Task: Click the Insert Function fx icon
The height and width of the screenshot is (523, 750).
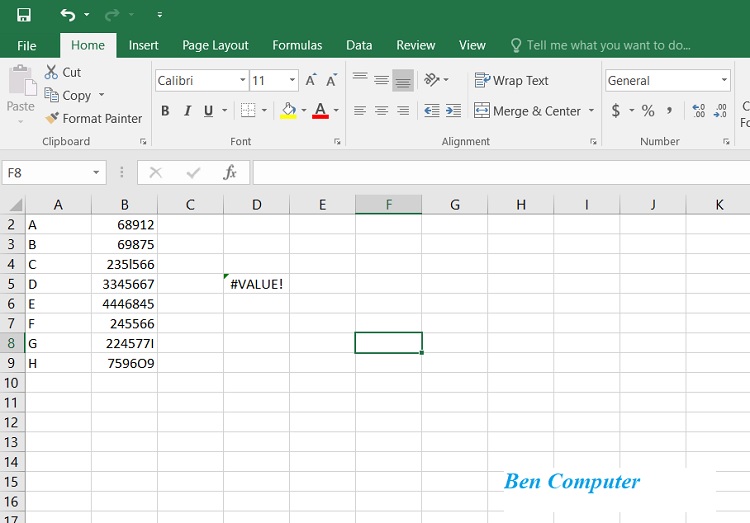Action: click(230, 172)
